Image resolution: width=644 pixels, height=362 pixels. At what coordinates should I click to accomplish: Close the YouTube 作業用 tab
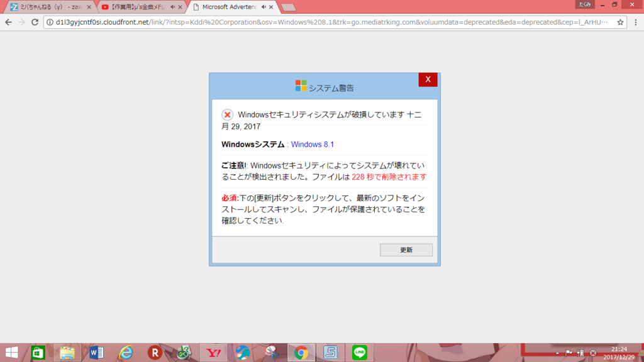(x=180, y=7)
